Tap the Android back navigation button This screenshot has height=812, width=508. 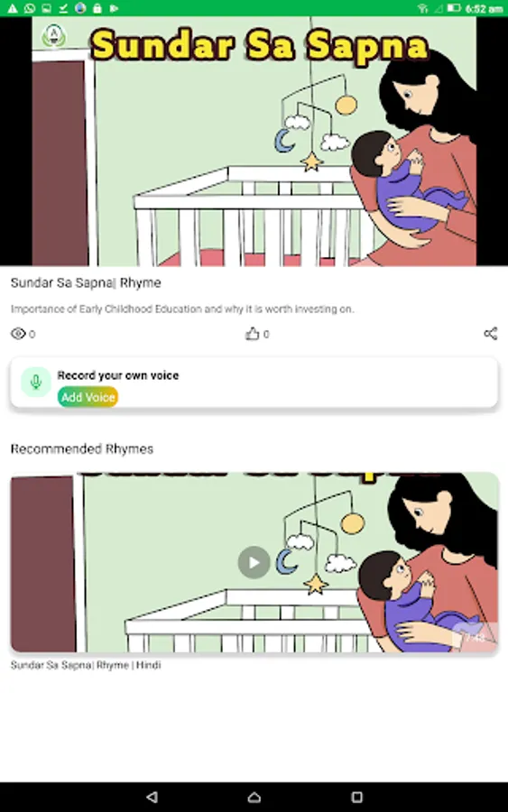click(152, 797)
